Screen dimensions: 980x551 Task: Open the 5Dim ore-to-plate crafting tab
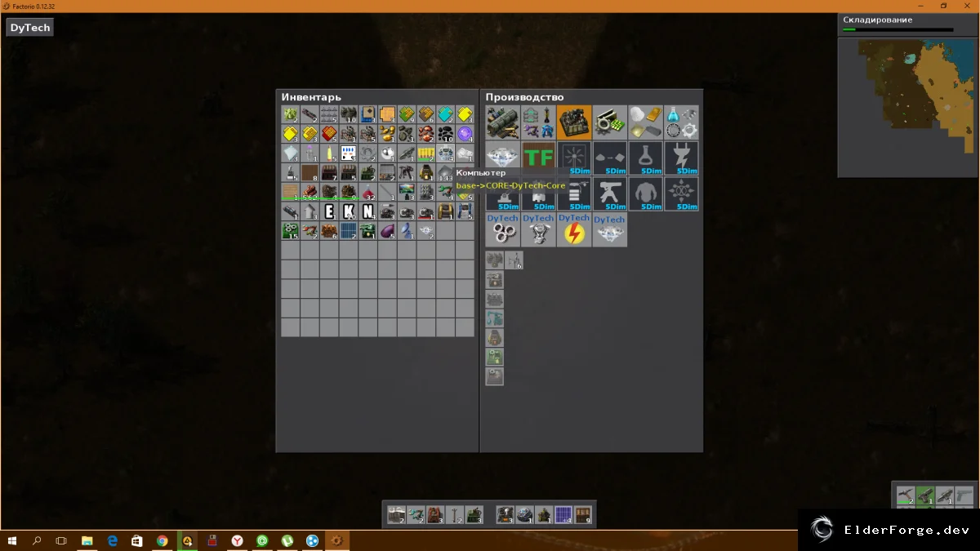point(610,158)
